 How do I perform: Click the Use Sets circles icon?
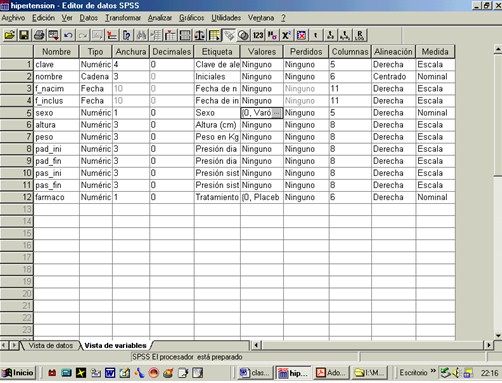[x=243, y=35]
